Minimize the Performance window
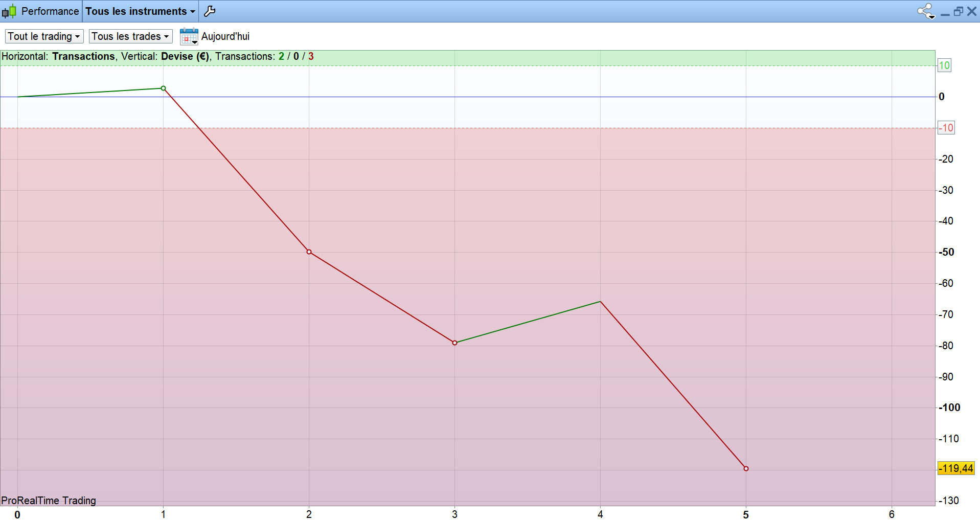980x520 pixels. click(945, 14)
